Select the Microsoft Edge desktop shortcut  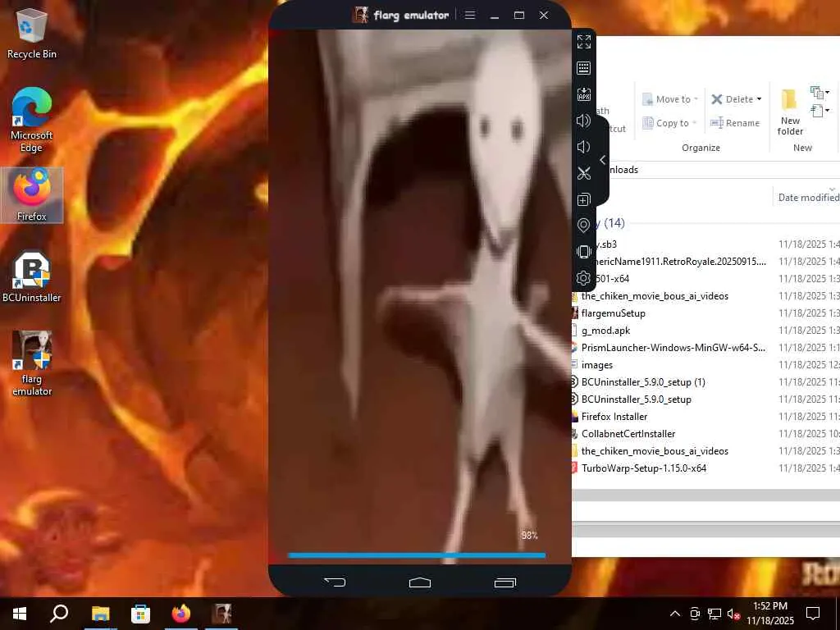pos(32,120)
